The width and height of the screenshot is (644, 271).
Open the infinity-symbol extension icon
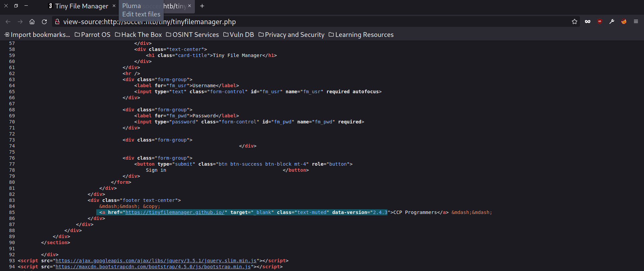click(x=588, y=22)
